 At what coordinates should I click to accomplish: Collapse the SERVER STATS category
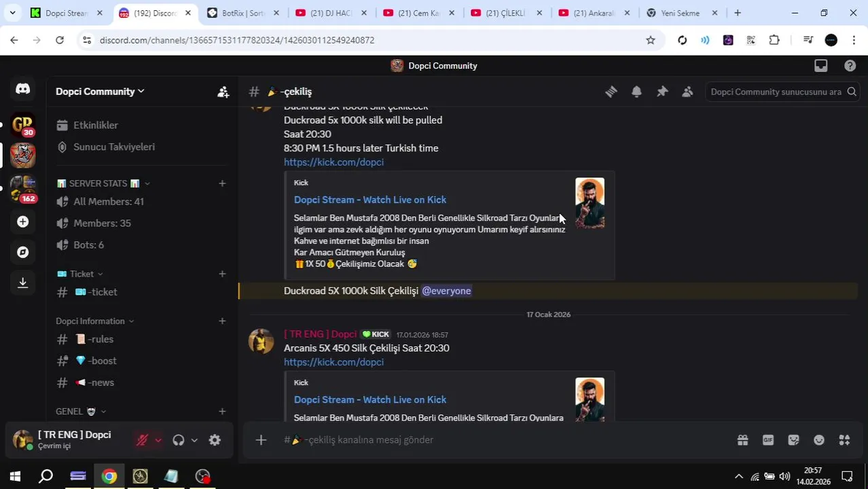(103, 183)
